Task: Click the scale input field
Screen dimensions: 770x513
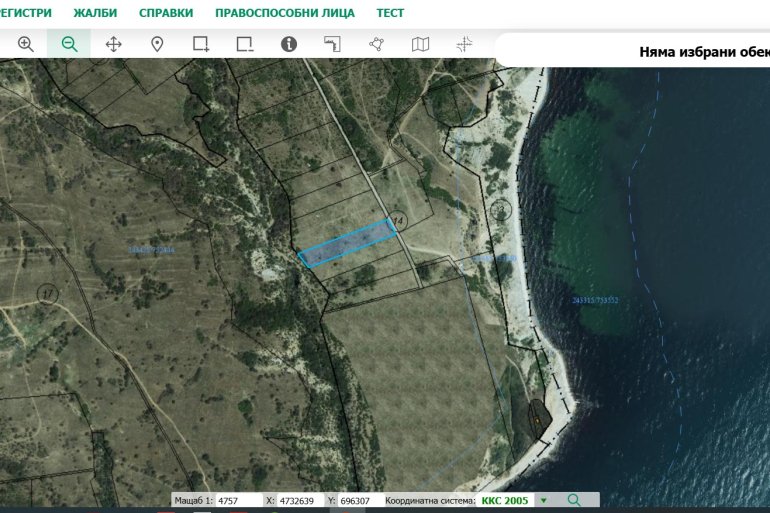Action: click(x=239, y=501)
